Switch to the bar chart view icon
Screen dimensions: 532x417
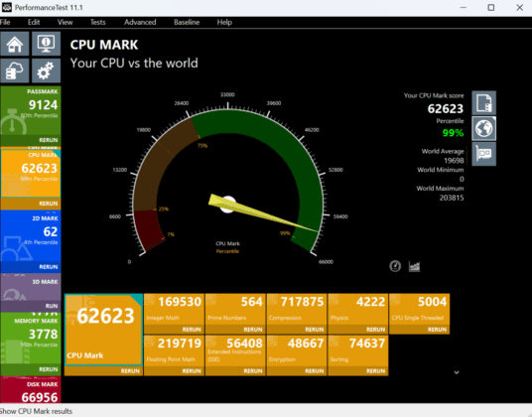point(414,266)
